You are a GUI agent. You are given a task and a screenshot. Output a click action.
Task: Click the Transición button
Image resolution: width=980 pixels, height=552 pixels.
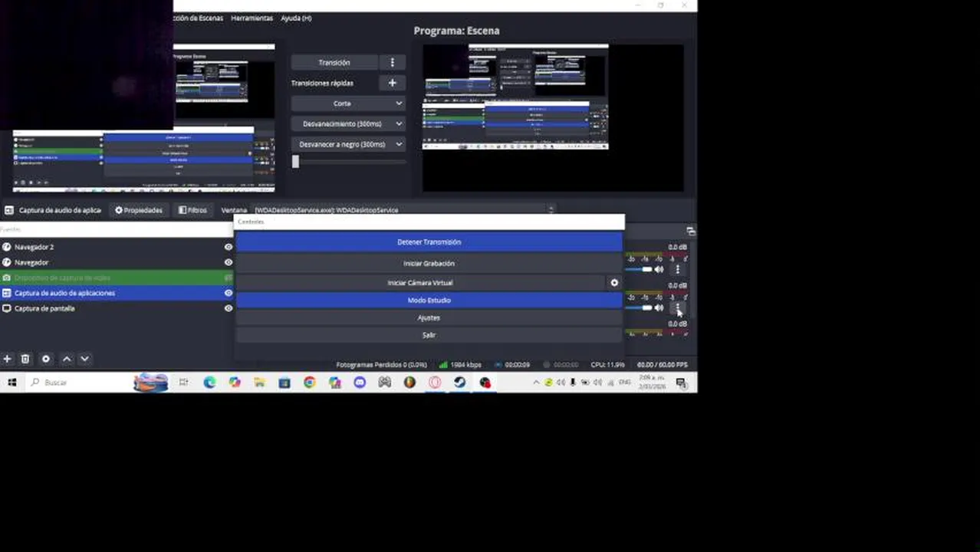(x=334, y=63)
